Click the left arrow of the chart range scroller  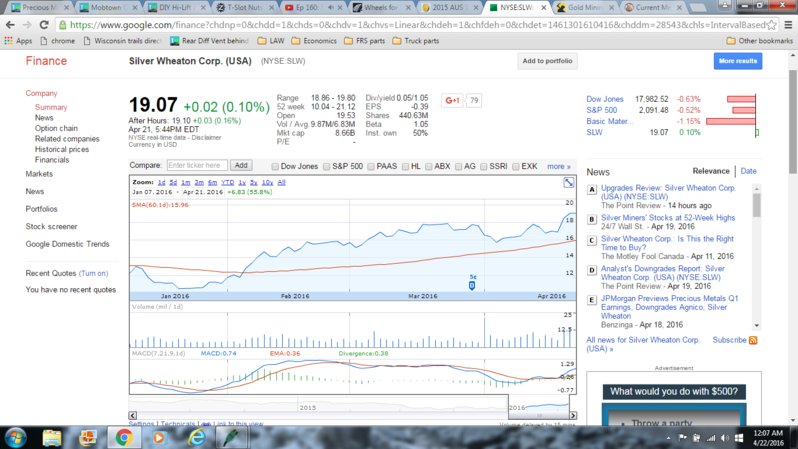(133, 415)
